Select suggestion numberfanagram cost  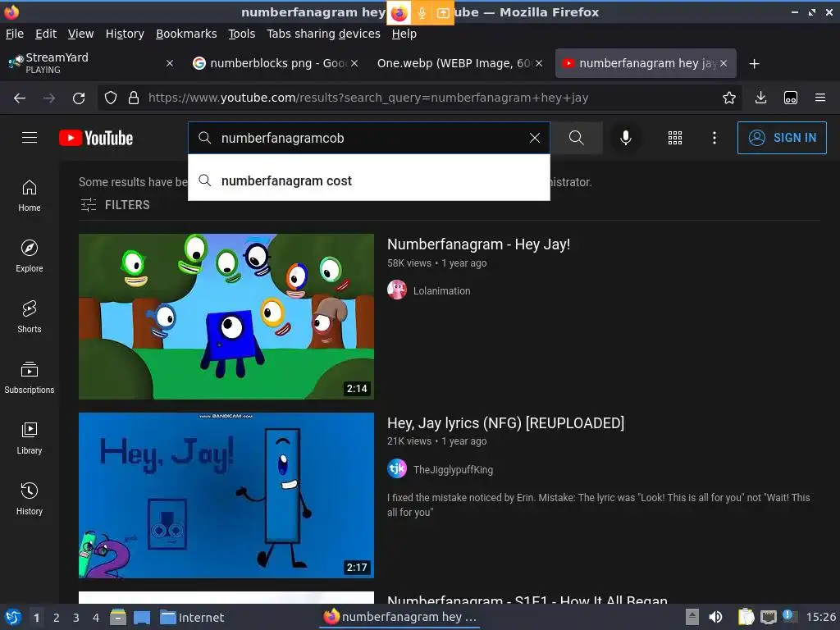coord(368,180)
